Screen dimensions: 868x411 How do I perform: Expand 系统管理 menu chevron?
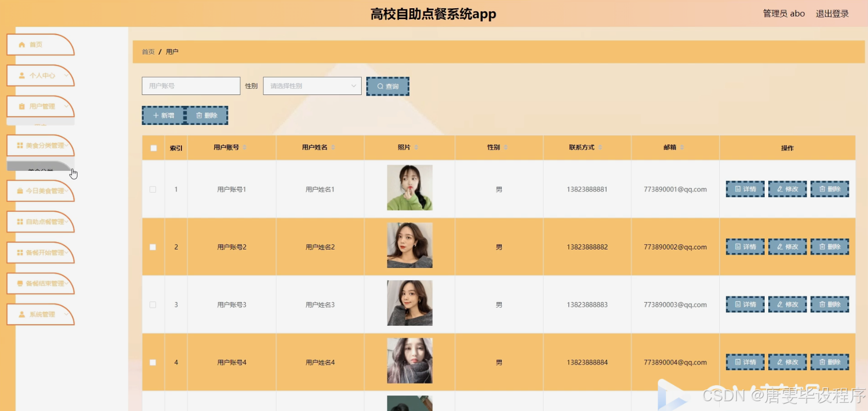tap(66, 314)
